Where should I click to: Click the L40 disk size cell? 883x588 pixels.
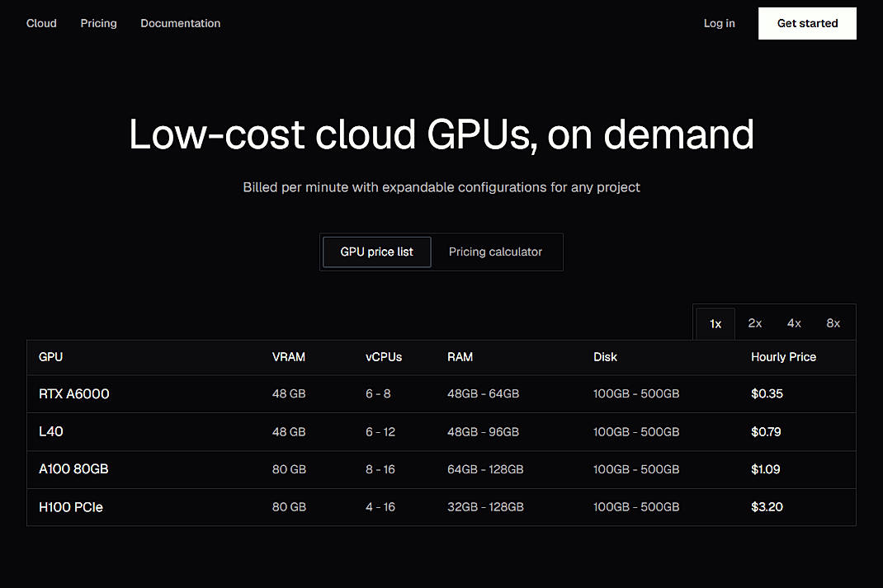click(636, 431)
